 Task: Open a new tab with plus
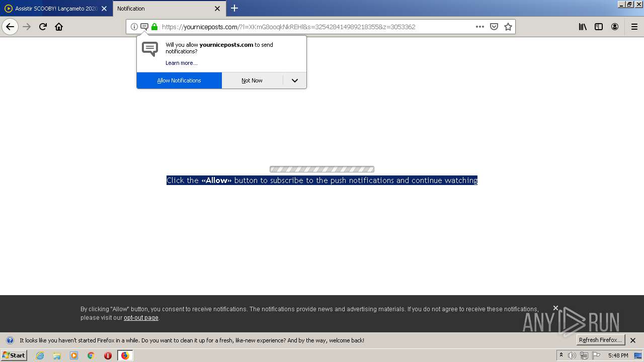234,8
